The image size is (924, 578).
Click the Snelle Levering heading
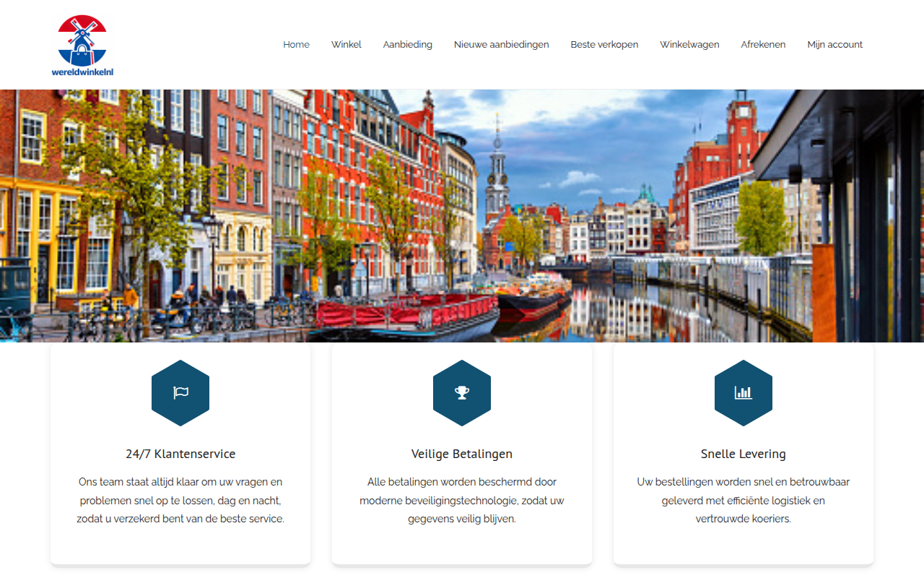click(x=744, y=454)
